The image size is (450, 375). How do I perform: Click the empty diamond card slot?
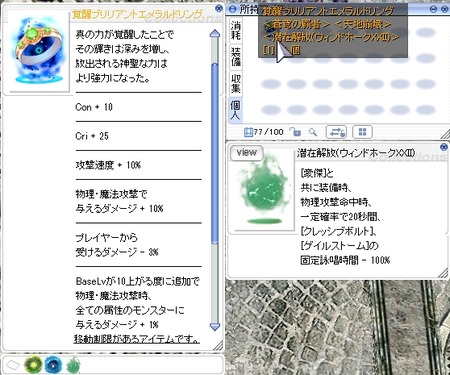(12, 365)
